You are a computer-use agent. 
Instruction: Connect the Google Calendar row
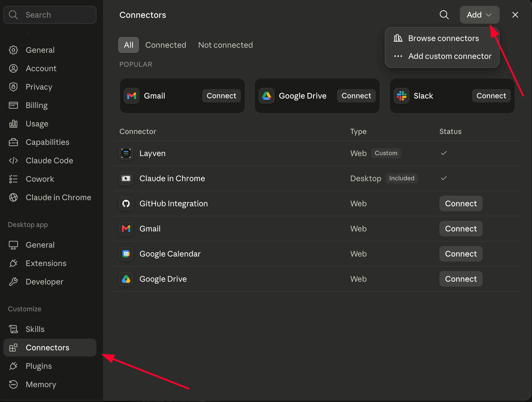(x=461, y=254)
